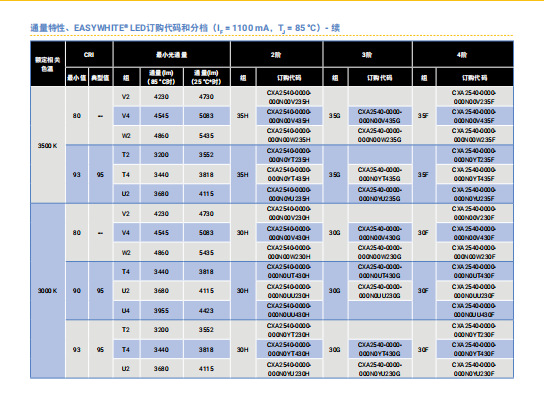Click order code ending 000N0UU430H
The width and height of the screenshot is (544, 416).
(x=289, y=310)
